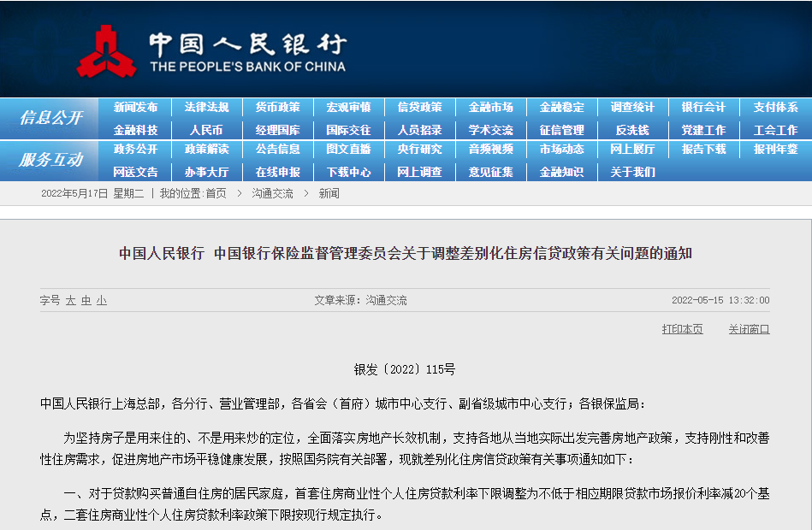Open 关于我们 page

tap(632, 172)
